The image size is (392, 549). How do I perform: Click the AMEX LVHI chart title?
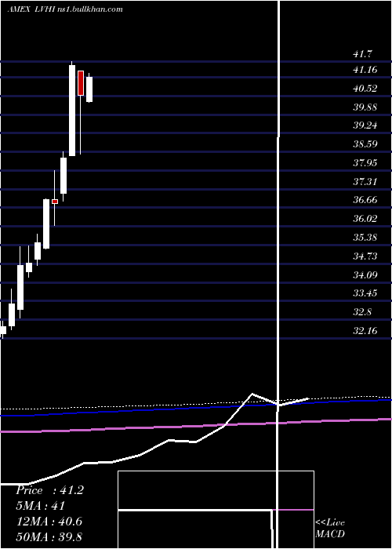(x=65, y=9)
